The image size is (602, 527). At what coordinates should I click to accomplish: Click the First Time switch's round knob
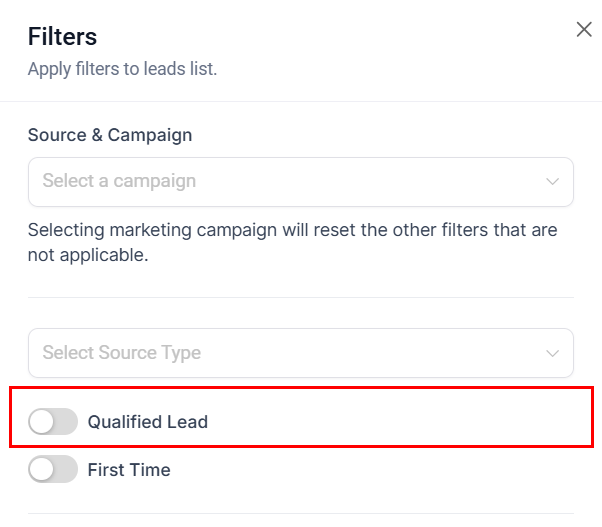42,469
